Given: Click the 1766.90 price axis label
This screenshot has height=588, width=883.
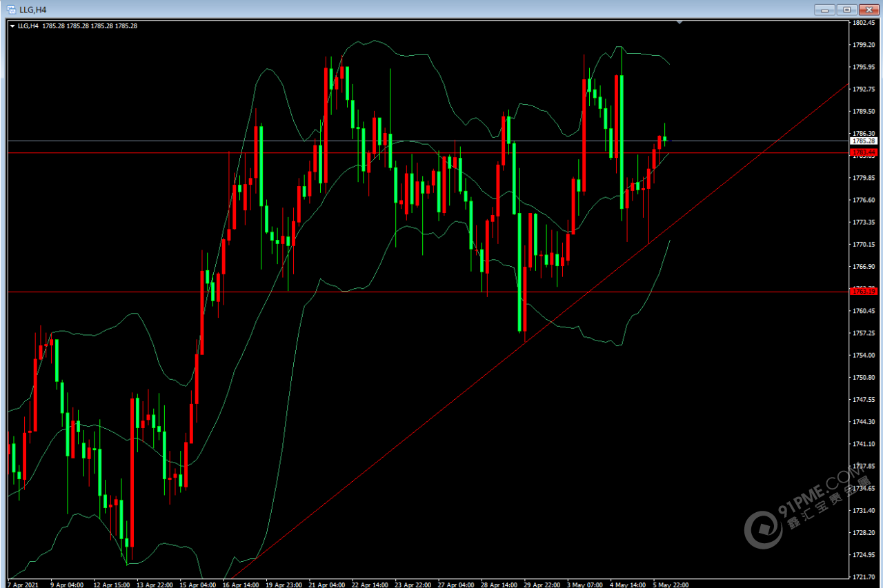Looking at the screenshot, I should (x=864, y=266).
